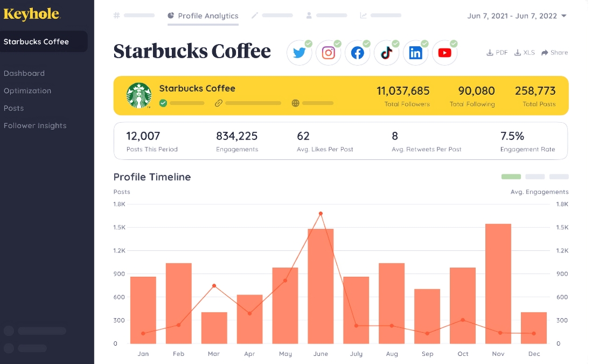Click the Profile Analytics pie chart icon
This screenshot has width=612, height=364.
(x=171, y=16)
